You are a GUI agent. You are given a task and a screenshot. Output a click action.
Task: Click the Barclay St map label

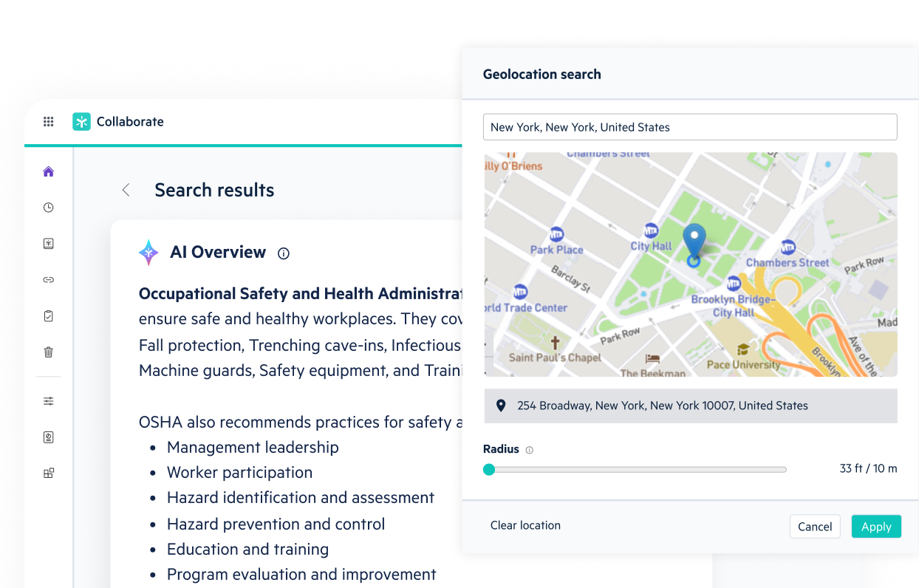(571, 279)
